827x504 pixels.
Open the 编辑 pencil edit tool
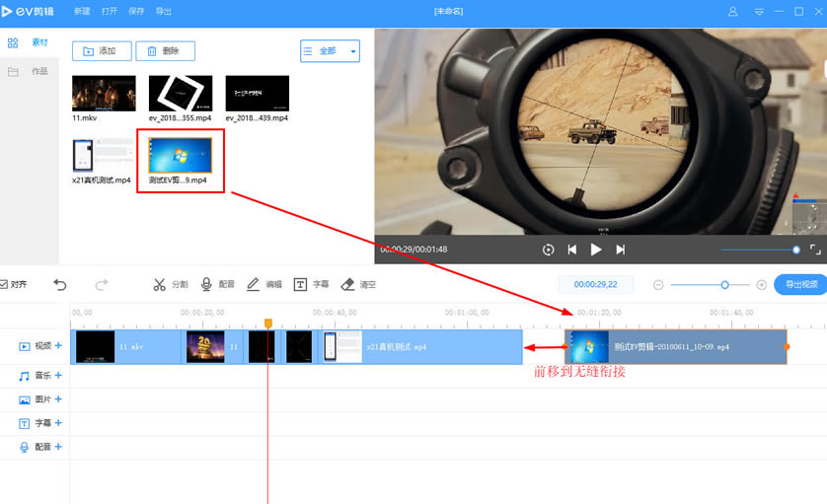tap(264, 284)
